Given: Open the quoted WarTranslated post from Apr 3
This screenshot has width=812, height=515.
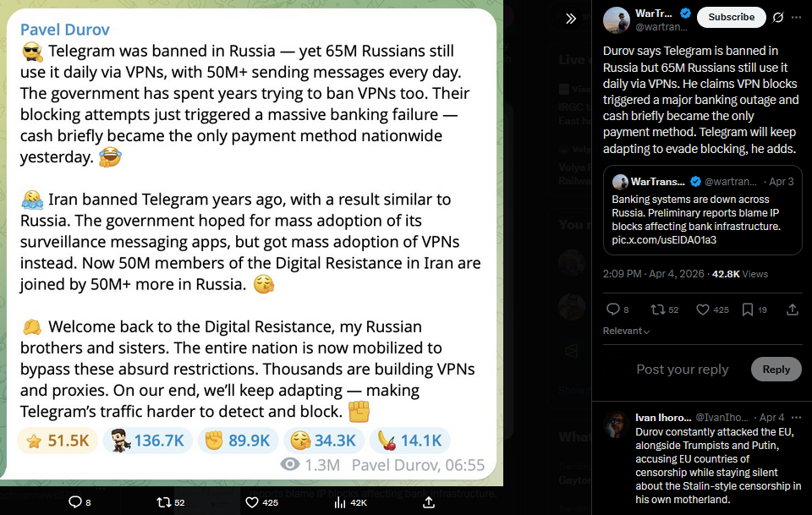Looking at the screenshot, I should 702,210.
